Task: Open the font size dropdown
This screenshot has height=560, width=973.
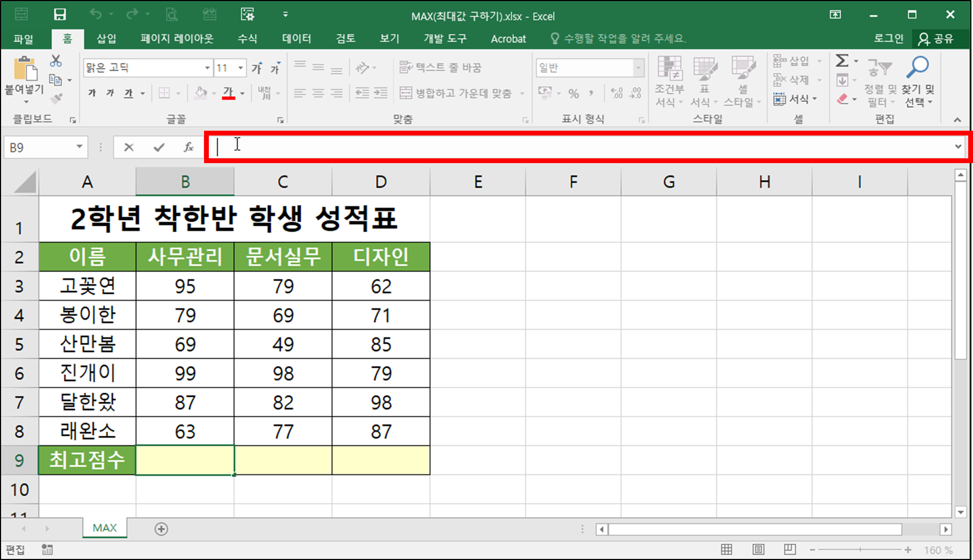Action: pyautogui.click(x=240, y=67)
